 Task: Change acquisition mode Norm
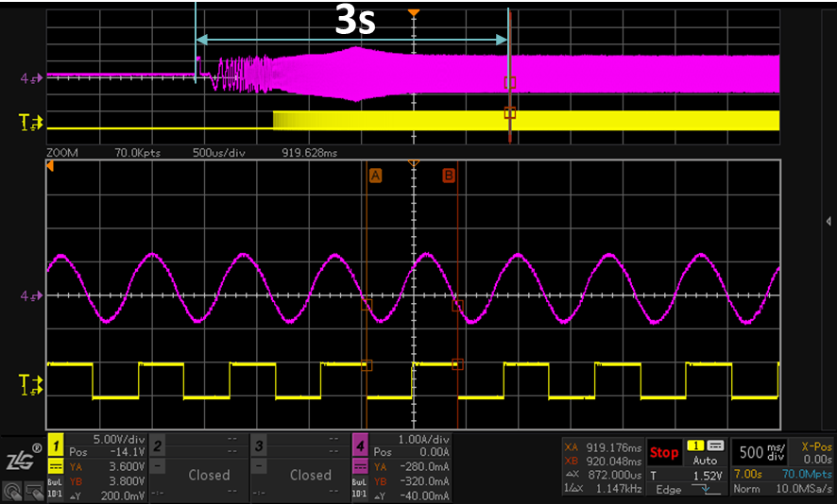click(x=747, y=489)
